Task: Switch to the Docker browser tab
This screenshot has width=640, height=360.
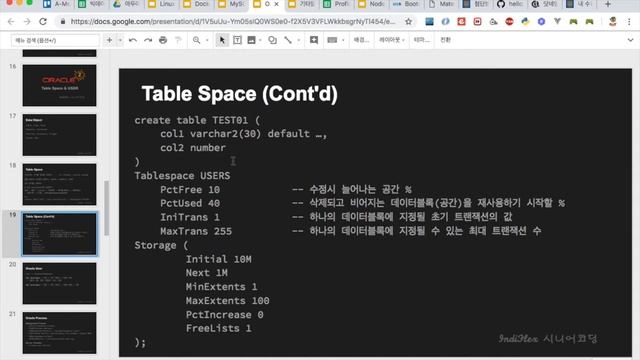Action: coord(197,4)
